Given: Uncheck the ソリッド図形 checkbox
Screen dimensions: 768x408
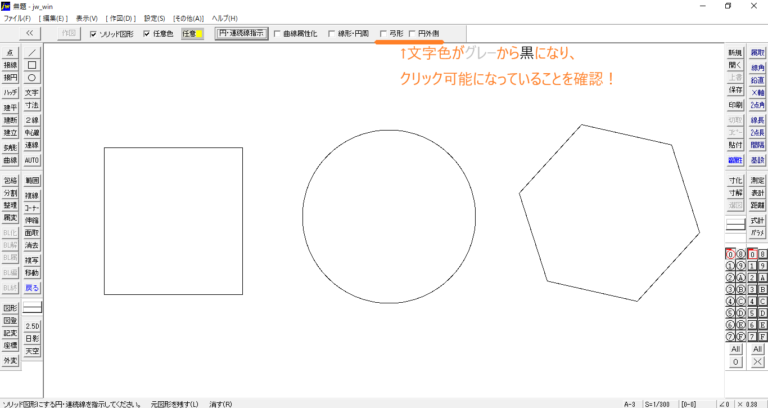Looking at the screenshot, I should 94,33.
